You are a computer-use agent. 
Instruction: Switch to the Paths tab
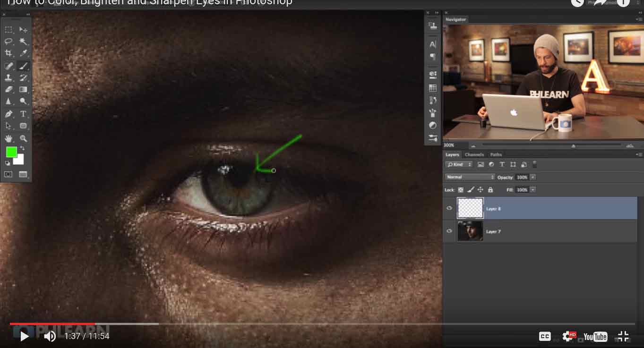[x=496, y=154]
